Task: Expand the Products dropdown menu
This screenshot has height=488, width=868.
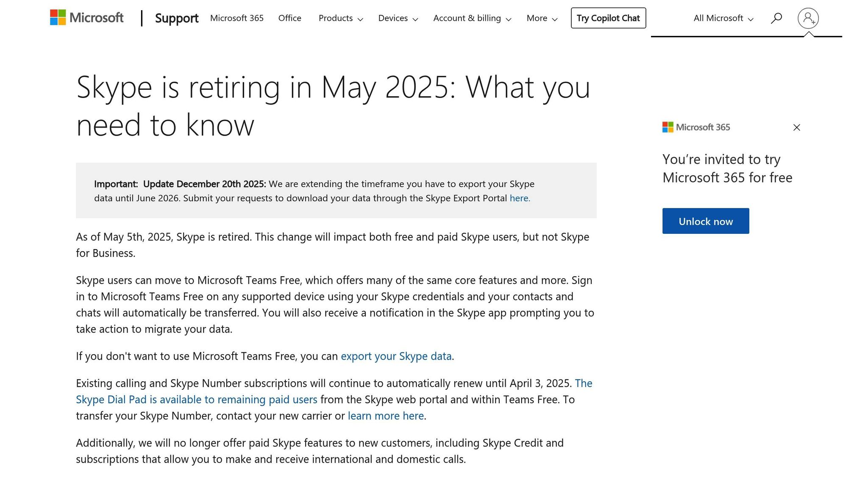Action: 340,18
